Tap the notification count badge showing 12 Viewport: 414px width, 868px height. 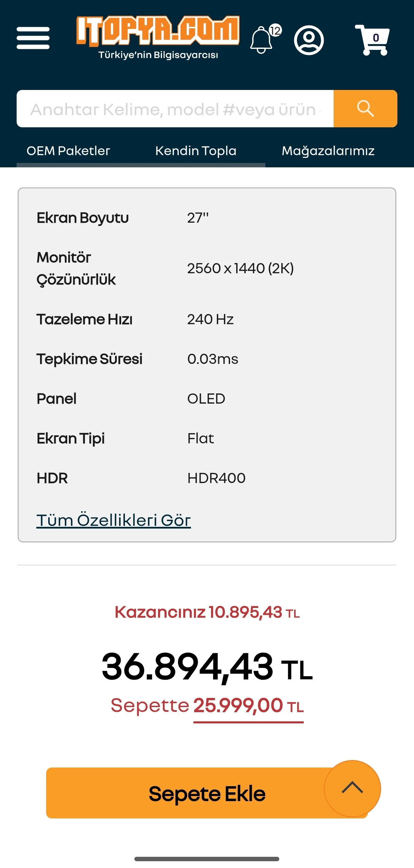(x=275, y=31)
